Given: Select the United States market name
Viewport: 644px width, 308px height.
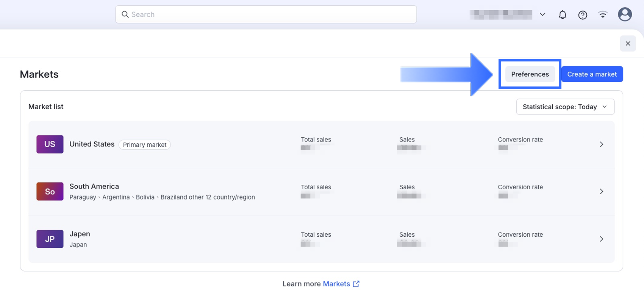Looking at the screenshot, I should click(x=92, y=144).
